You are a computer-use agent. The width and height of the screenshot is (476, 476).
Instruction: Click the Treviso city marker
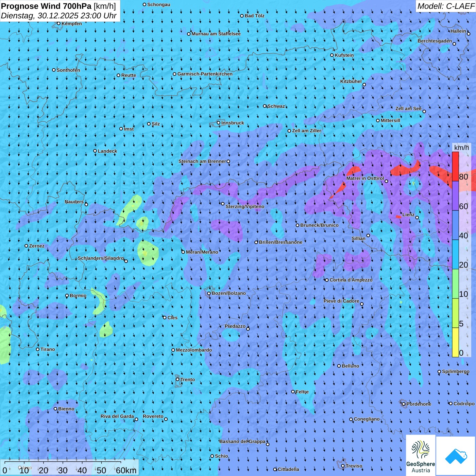[x=343, y=466]
